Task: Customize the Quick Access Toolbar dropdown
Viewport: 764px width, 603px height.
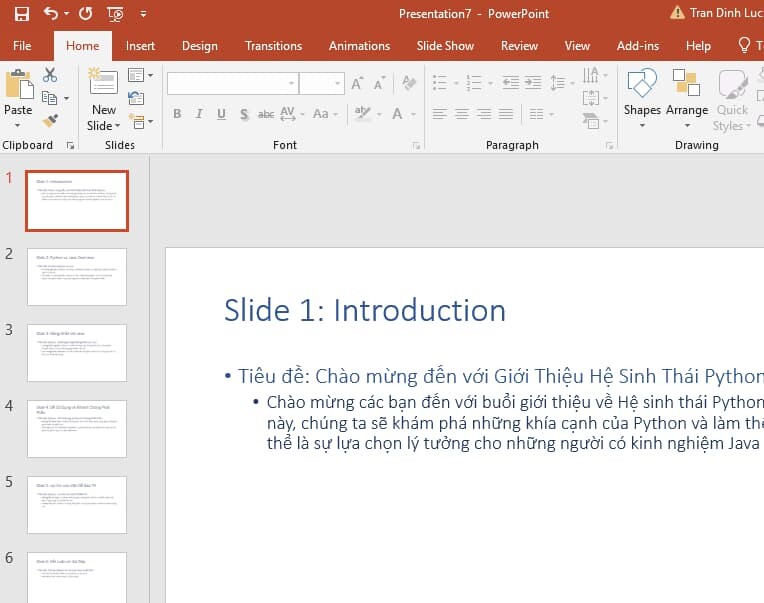Action: [x=143, y=14]
